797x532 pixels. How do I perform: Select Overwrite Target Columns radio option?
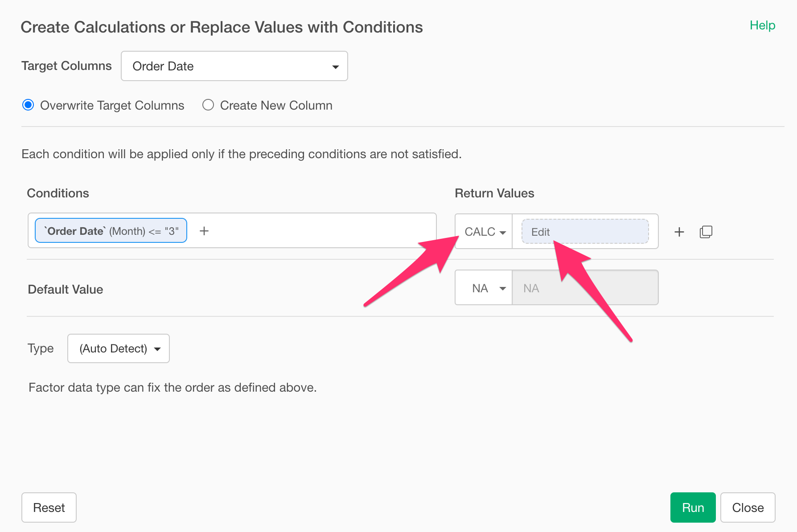pyautogui.click(x=28, y=105)
